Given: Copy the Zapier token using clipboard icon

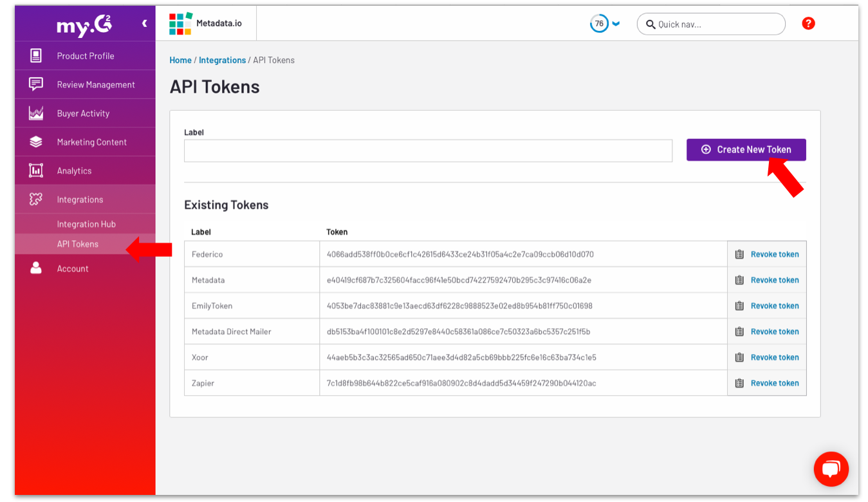Looking at the screenshot, I should (739, 383).
